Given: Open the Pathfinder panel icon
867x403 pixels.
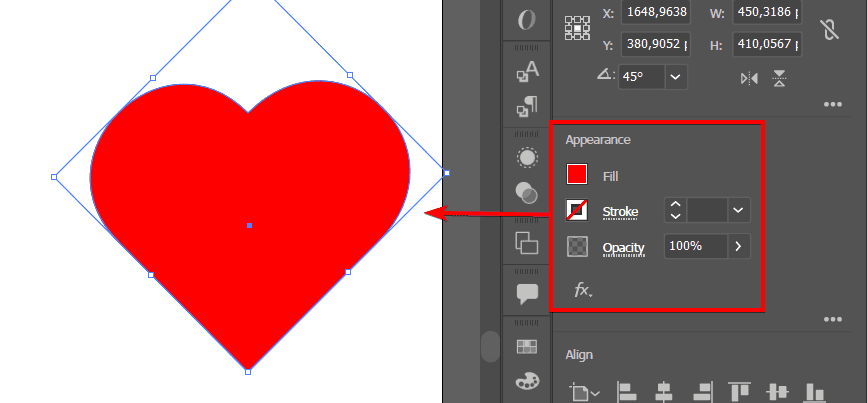Looking at the screenshot, I should 526,191.
